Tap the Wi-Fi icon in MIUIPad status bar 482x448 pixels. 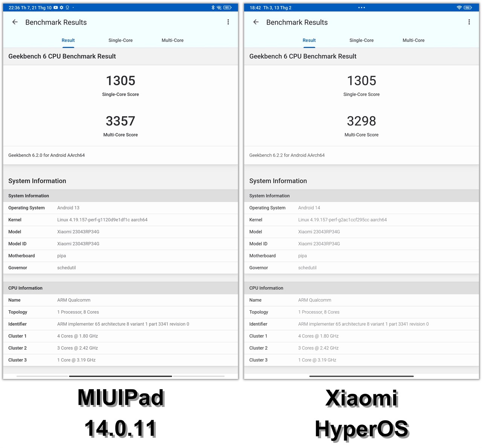[219, 8]
